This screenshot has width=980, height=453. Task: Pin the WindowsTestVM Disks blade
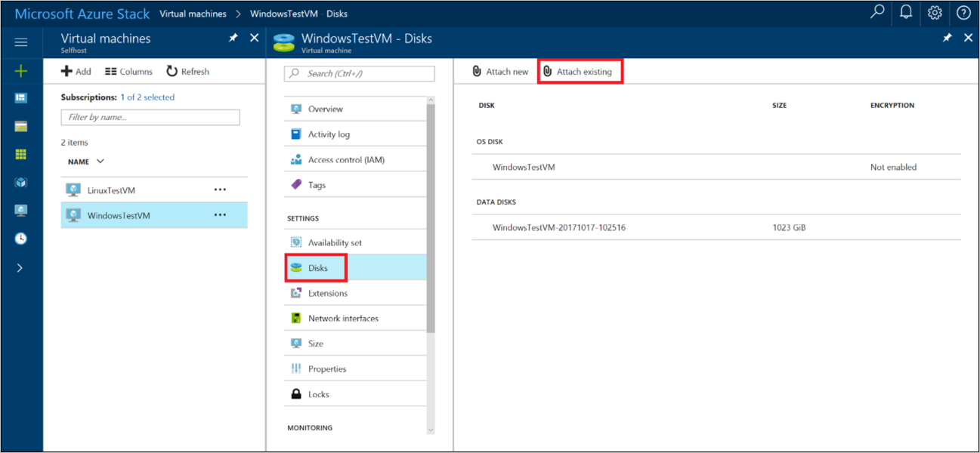[x=948, y=37]
